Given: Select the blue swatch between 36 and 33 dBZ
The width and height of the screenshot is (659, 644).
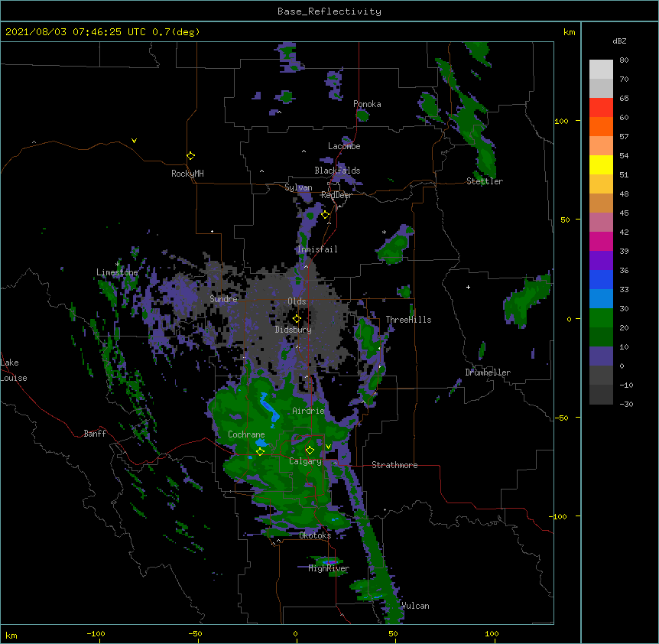Looking at the screenshot, I should pyautogui.click(x=601, y=279).
